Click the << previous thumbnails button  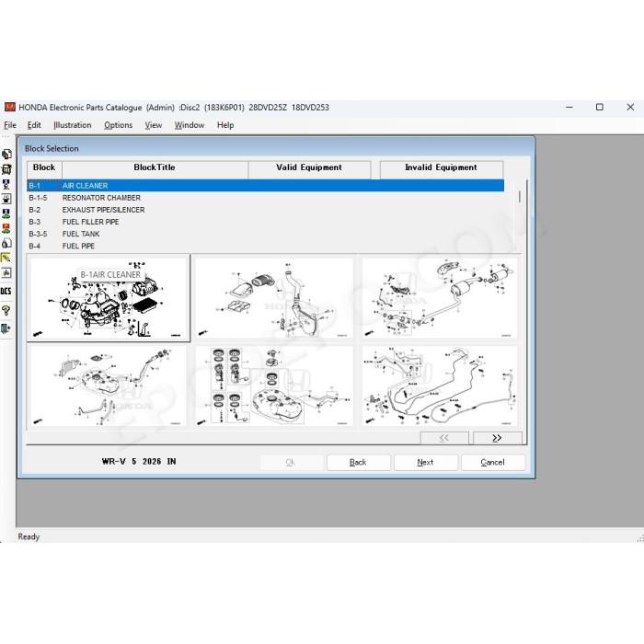point(444,438)
